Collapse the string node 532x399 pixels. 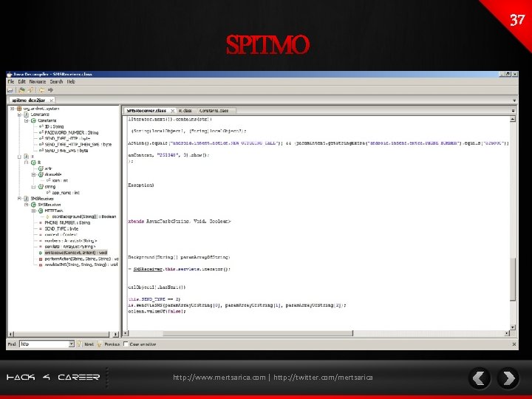pyautogui.click(x=33, y=187)
